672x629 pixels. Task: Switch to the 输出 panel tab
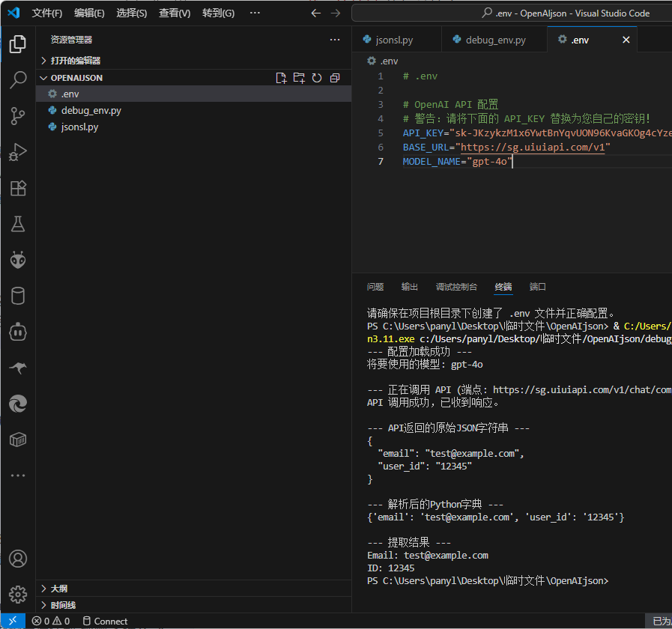coord(410,287)
